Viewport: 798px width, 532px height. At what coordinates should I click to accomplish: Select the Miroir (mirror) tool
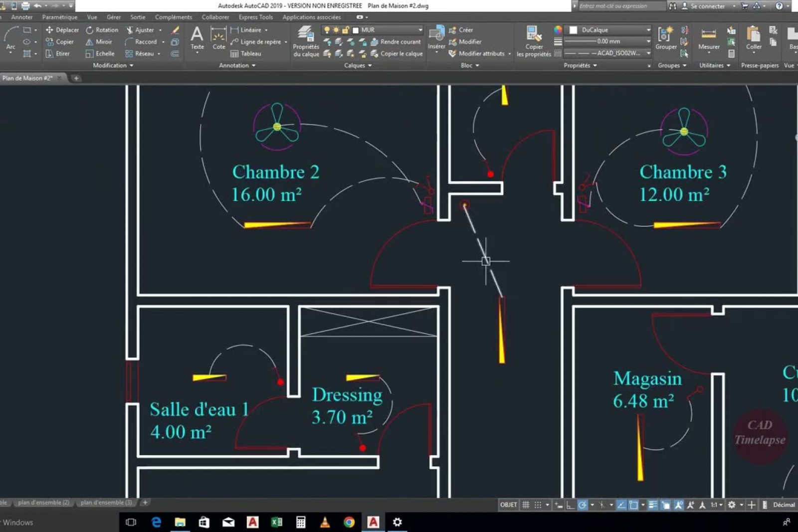point(99,42)
